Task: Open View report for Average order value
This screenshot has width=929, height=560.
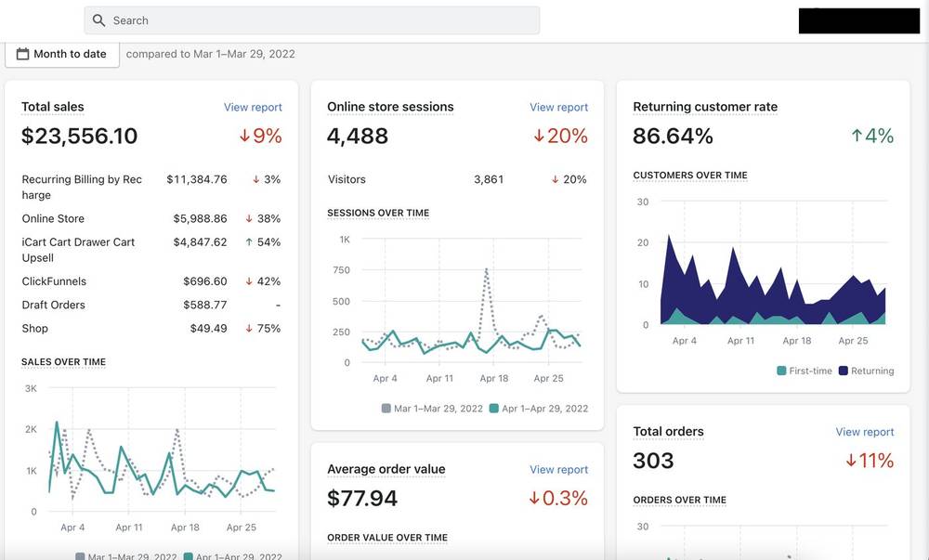Action: point(558,469)
